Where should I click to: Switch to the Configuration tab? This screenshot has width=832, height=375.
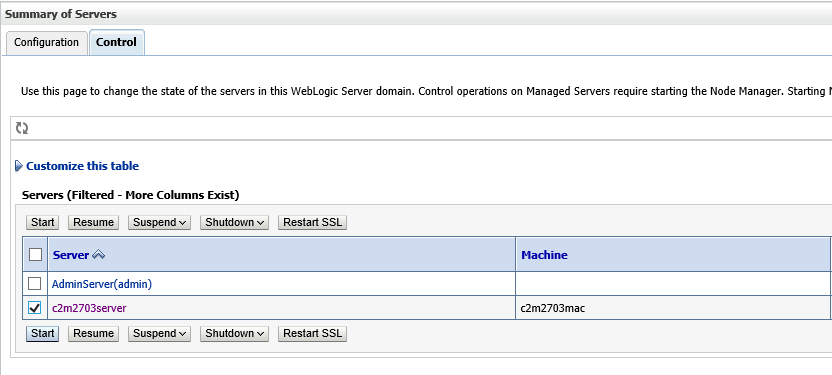(46, 42)
